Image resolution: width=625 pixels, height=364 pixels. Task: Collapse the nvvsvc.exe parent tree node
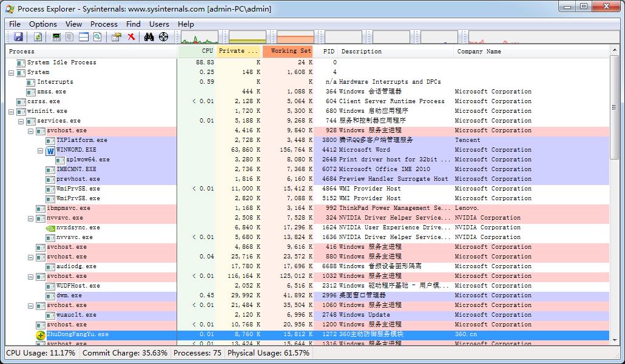click(x=31, y=218)
